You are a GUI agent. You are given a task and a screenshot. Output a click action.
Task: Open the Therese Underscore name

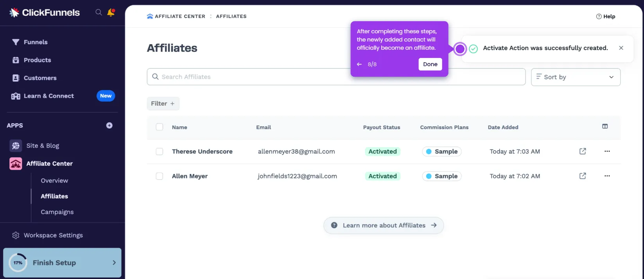pos(202,151)
